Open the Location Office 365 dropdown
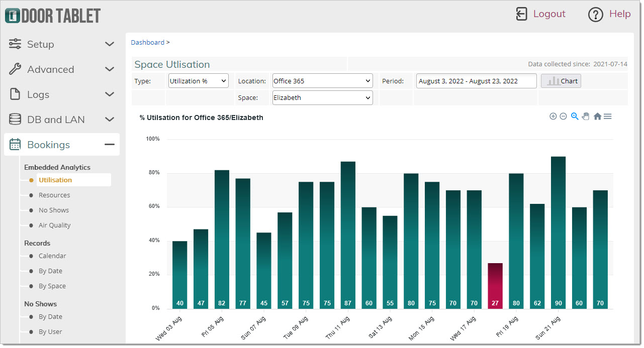 [322, 81]
